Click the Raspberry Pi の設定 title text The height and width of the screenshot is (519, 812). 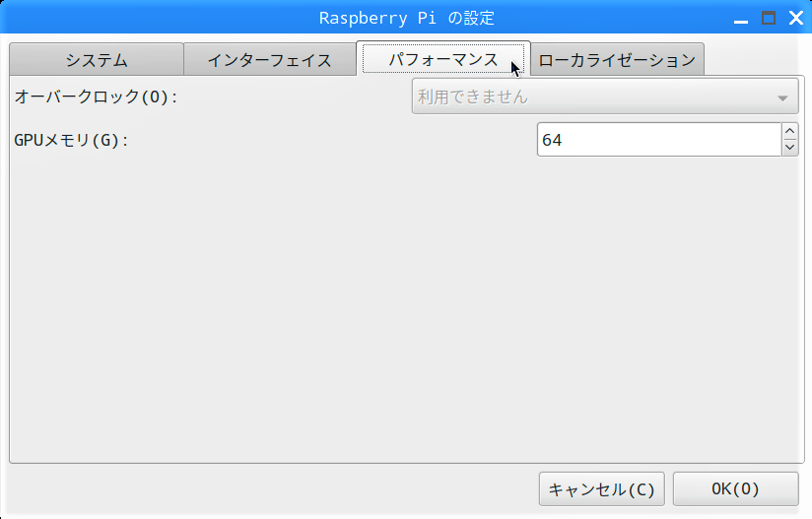tap(407, 18)
